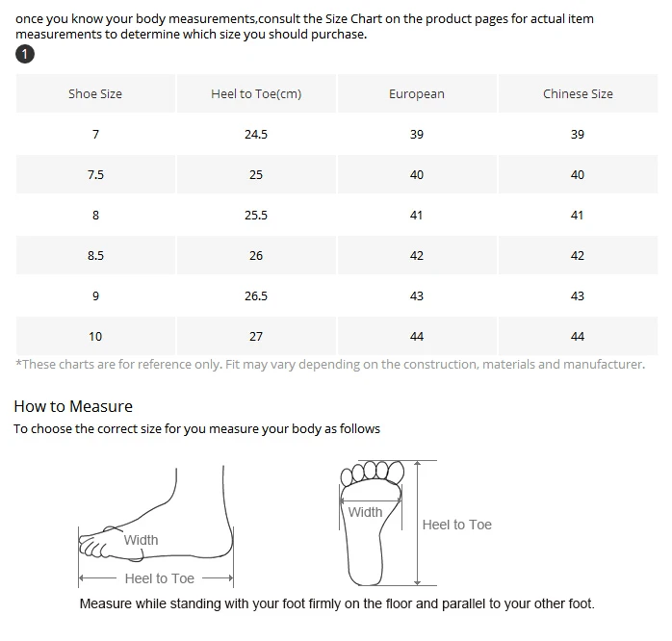Click the How to Measure heading
672x641 pixels.
click(x=73, y=406)
